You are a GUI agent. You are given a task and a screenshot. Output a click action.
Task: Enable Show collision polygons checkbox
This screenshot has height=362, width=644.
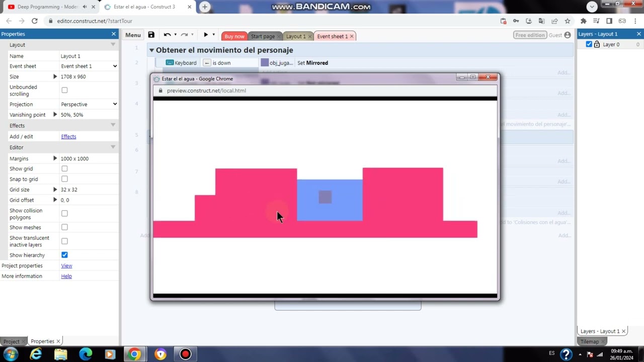pyautogui.click(x=64, y=214)
